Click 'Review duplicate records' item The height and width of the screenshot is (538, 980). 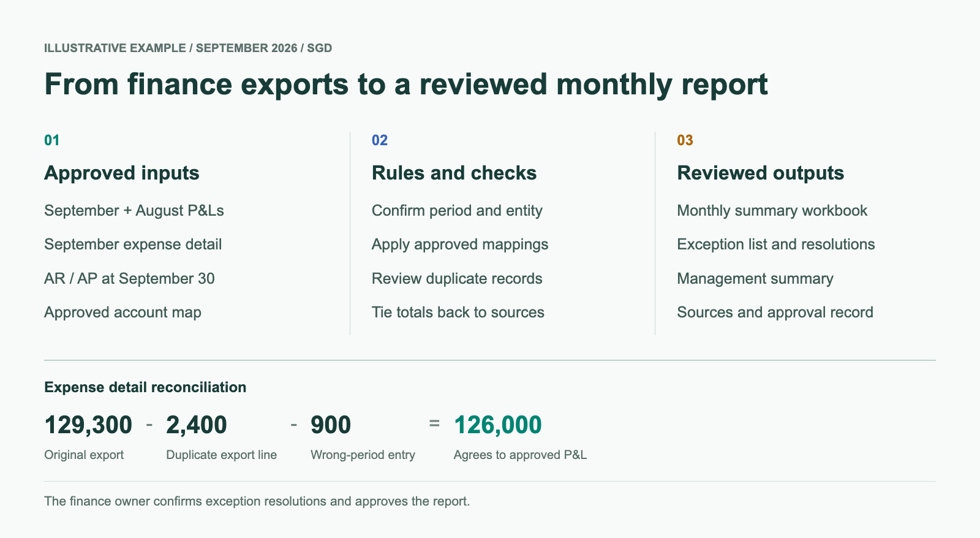pos(457,279)
